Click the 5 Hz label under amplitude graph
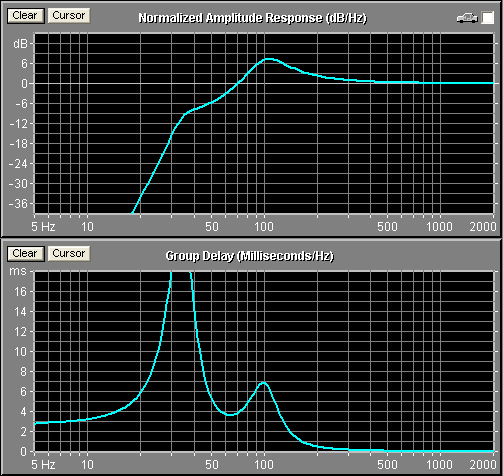This screenshot has width=503, height=476. pyautogui.click(x=43, y=227)
